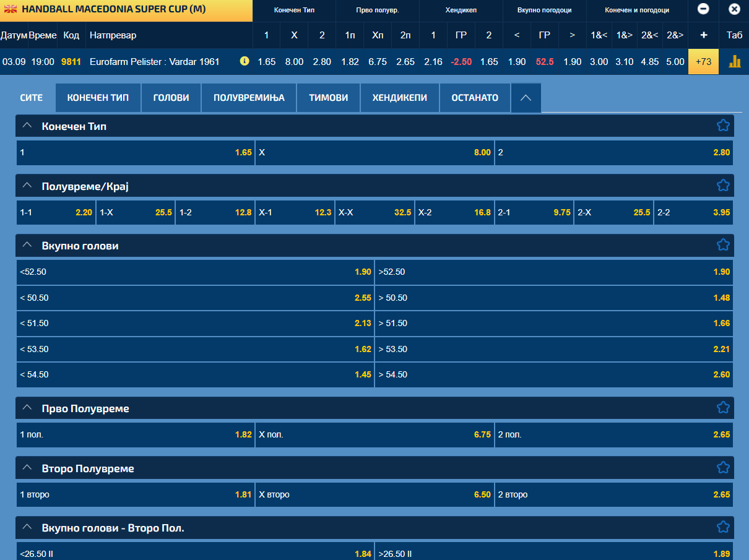
Task: Click the Таб column header
Action: coord(734,35)
